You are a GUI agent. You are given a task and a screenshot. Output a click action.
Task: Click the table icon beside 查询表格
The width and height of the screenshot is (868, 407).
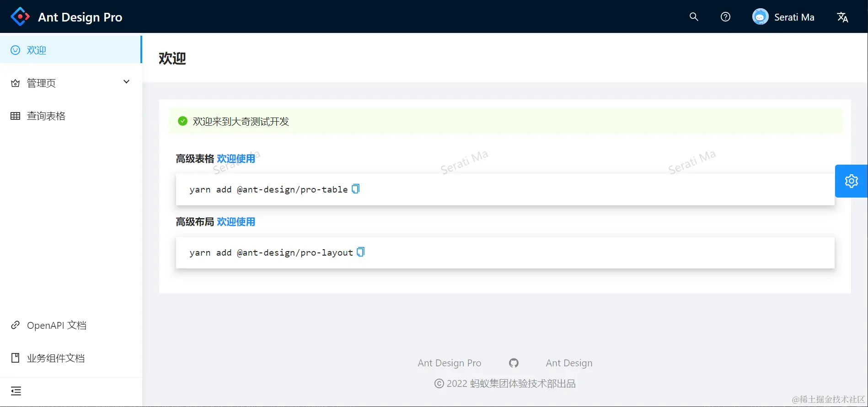[16, 116]
